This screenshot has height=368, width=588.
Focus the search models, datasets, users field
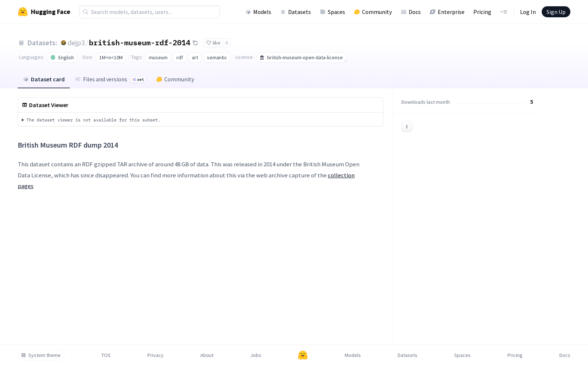tap(150, 12)
